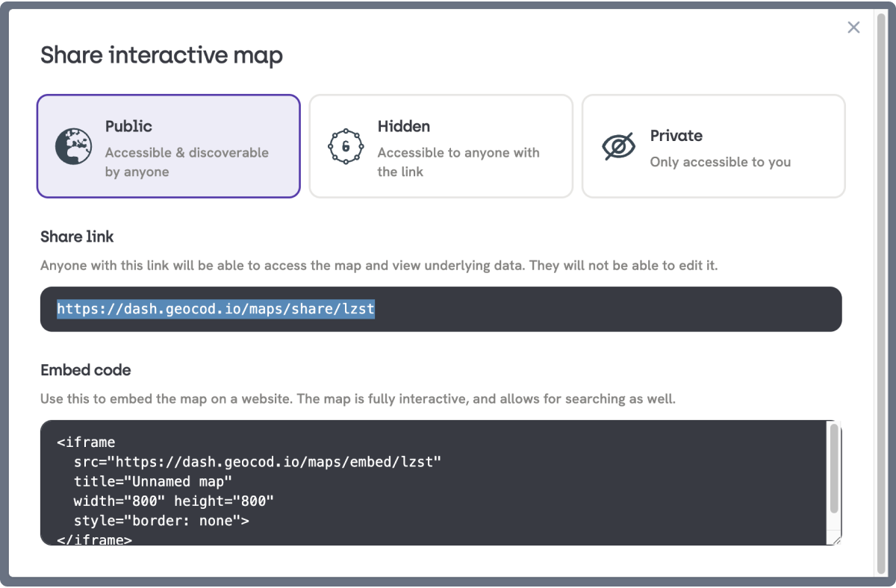Click the Embed code heading

tap(85, 370)
